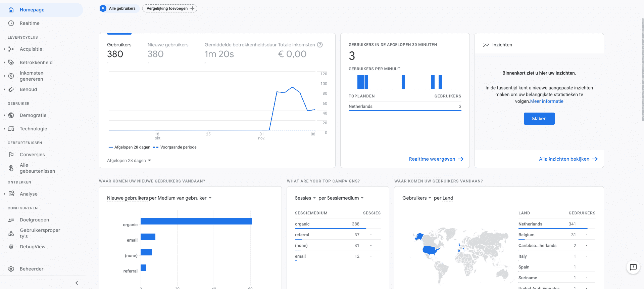Click the Realtime clock icon

click(x=11, y=23)
